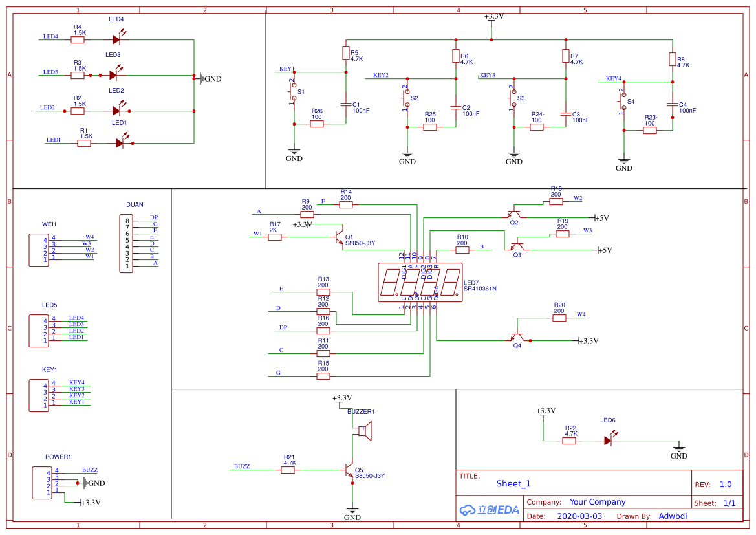Click the POWER1 connector body
This screenshot has width=756, height=535.
coord(42,483)
